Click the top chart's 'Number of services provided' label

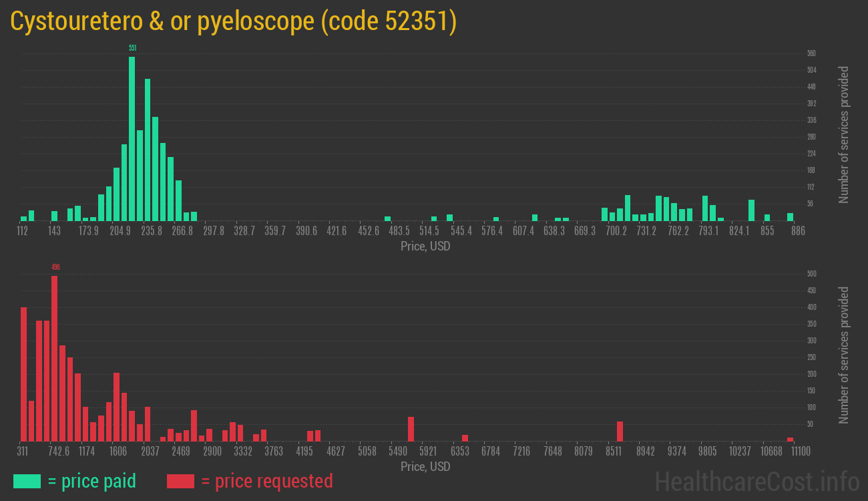844,135
